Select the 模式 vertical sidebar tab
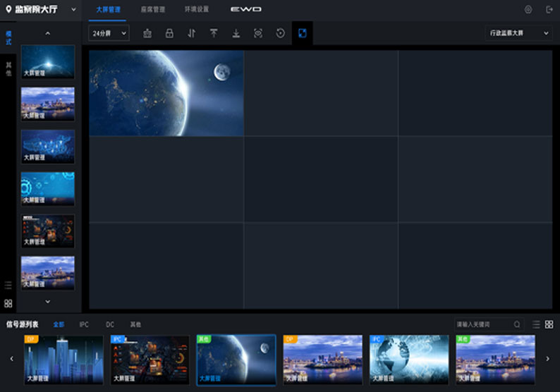Screen dimensions: 560x392 click(x=8, y=38)
